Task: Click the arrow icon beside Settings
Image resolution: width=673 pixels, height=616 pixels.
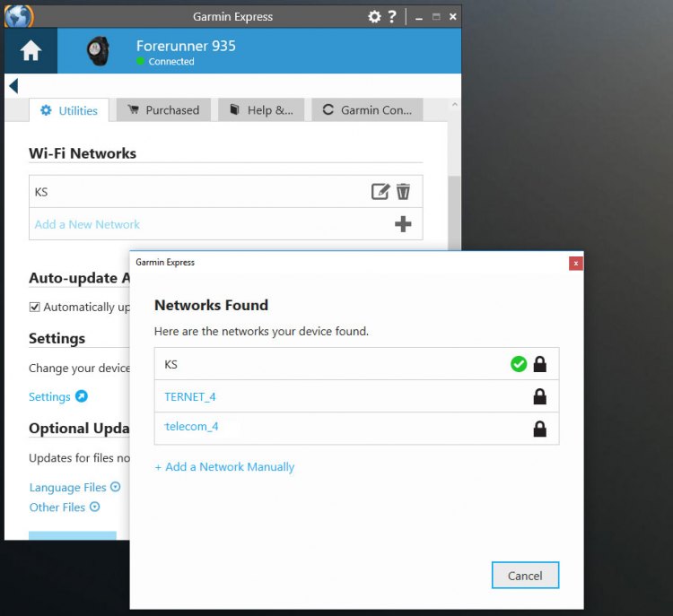Action: pyautogui.click(x=82, y=396)
